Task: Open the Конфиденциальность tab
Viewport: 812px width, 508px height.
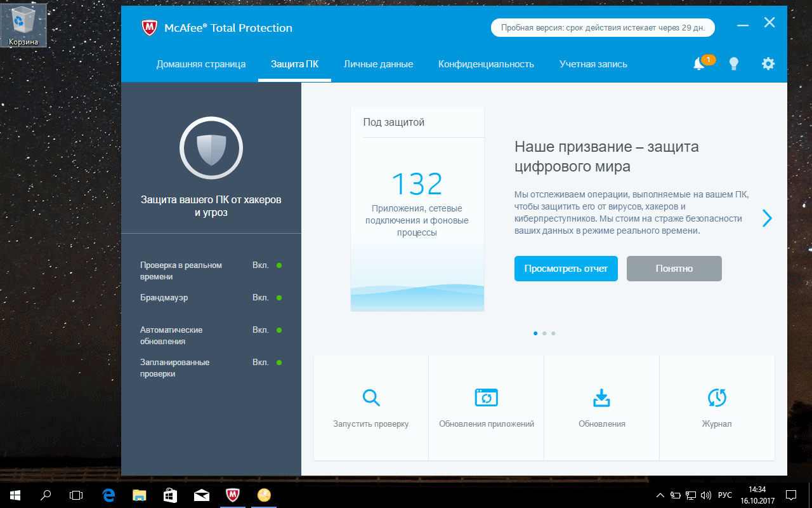Action: pyautogui.click(x=486, y=63)
